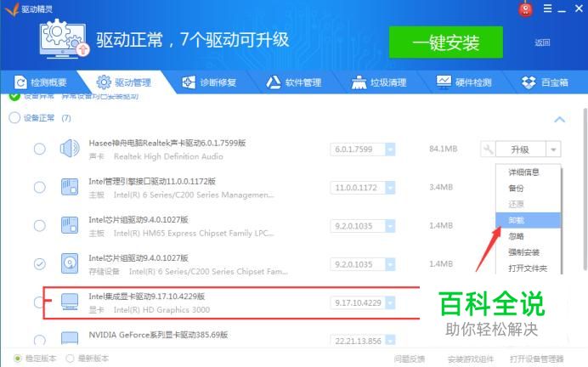Click the 84.1MB size value
The height and width of the screenshot is (367, 588).
coord(444,149)
